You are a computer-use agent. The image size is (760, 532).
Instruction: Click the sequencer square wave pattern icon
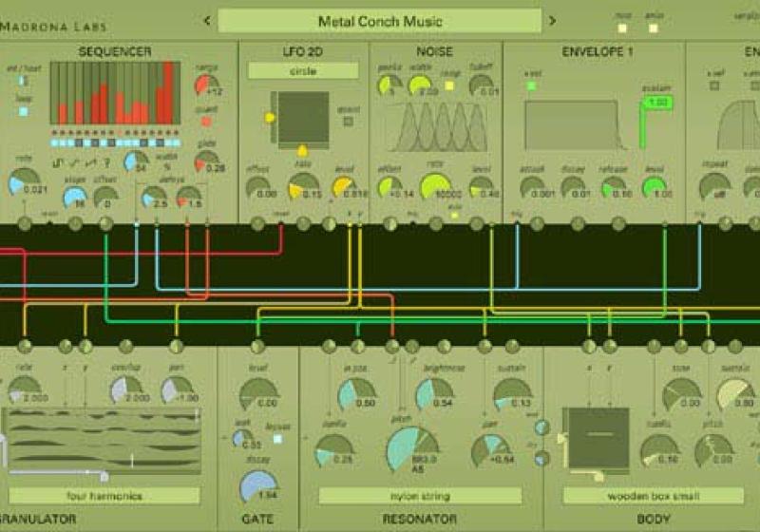pos(57,163)
